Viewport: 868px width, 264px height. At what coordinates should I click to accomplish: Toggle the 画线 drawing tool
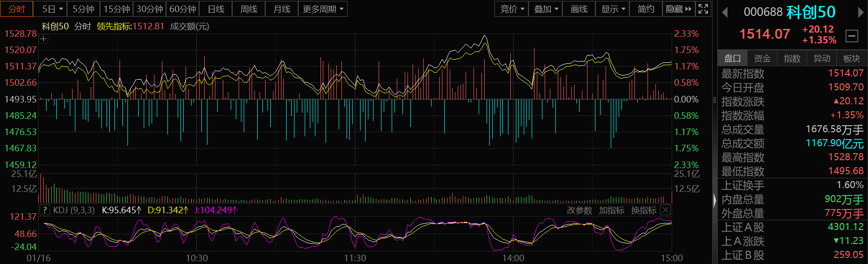(x=579, y=9)
